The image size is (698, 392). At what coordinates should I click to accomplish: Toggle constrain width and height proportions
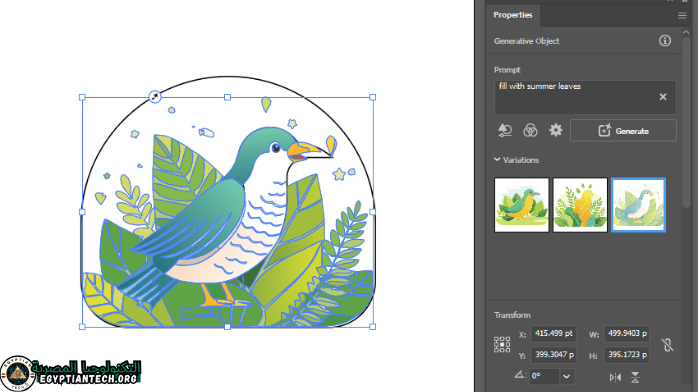coord(667,344)
